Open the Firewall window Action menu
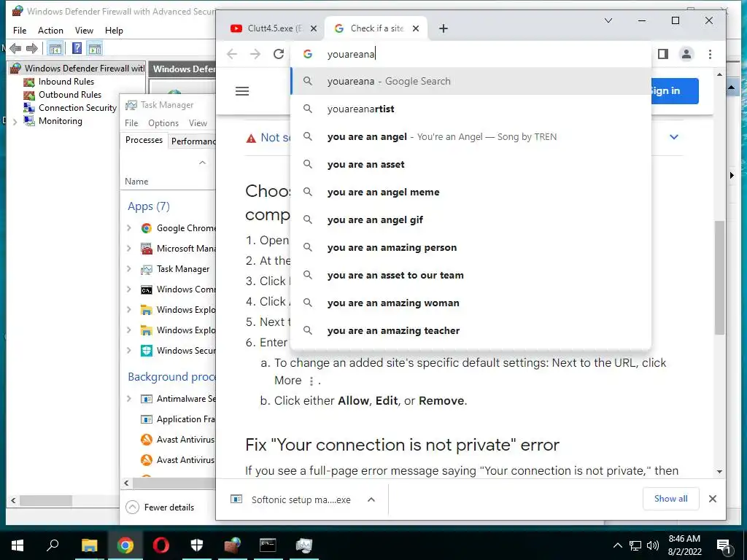 click(x=50, y=31)
